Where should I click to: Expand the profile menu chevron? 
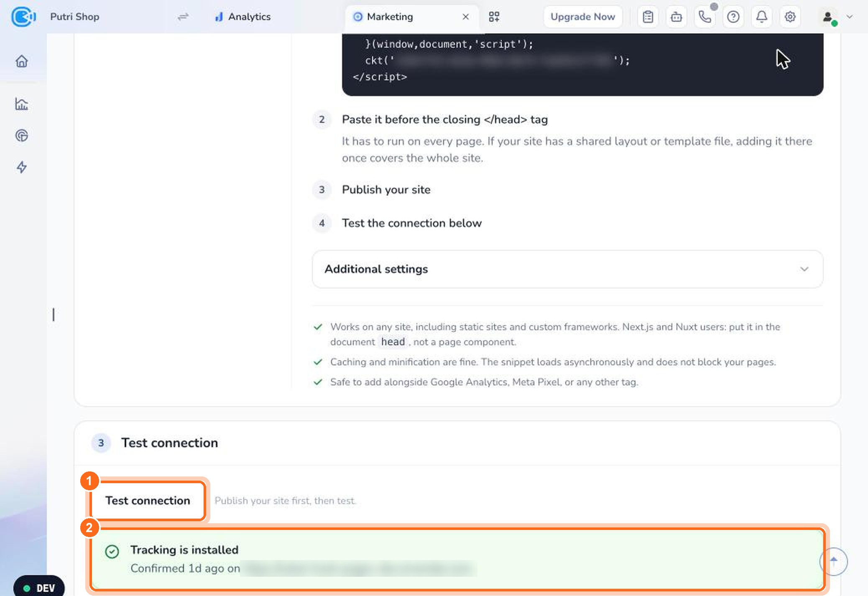point(850,17)
